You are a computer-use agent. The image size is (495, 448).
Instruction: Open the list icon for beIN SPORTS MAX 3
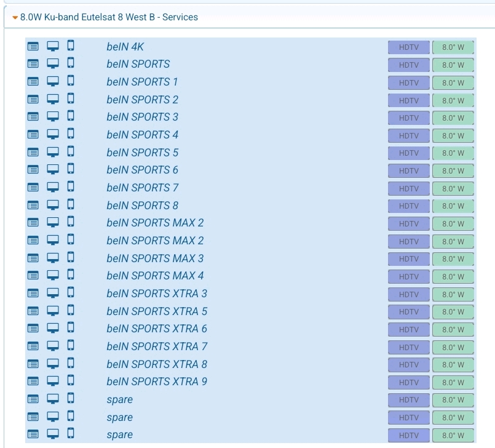(x=33, y=258)
